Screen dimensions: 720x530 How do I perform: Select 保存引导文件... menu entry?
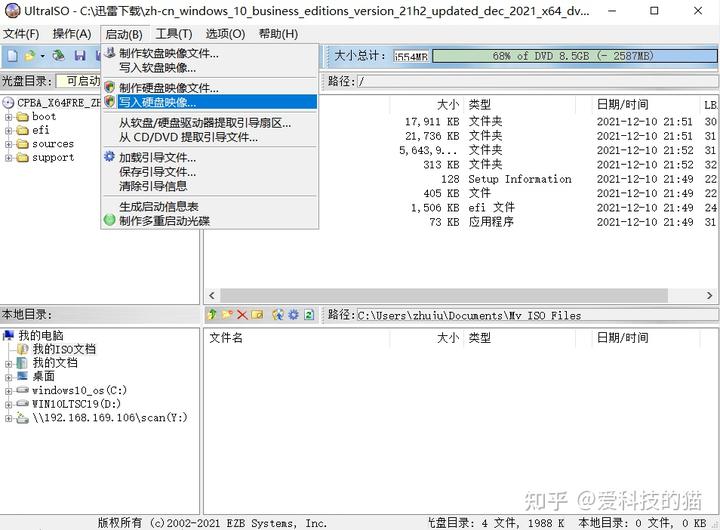tap(209, 172)
